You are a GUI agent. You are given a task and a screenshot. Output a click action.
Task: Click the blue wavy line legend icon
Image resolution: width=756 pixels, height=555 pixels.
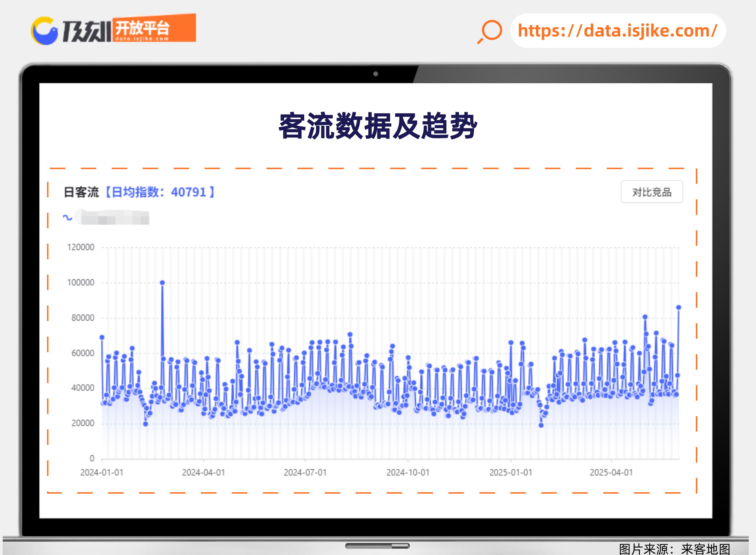tap(67, 217)
